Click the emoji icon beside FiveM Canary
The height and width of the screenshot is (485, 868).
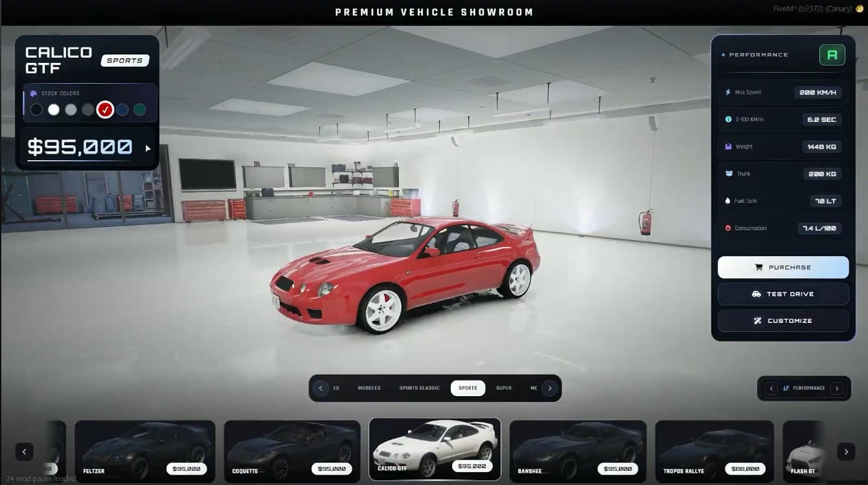859,10
